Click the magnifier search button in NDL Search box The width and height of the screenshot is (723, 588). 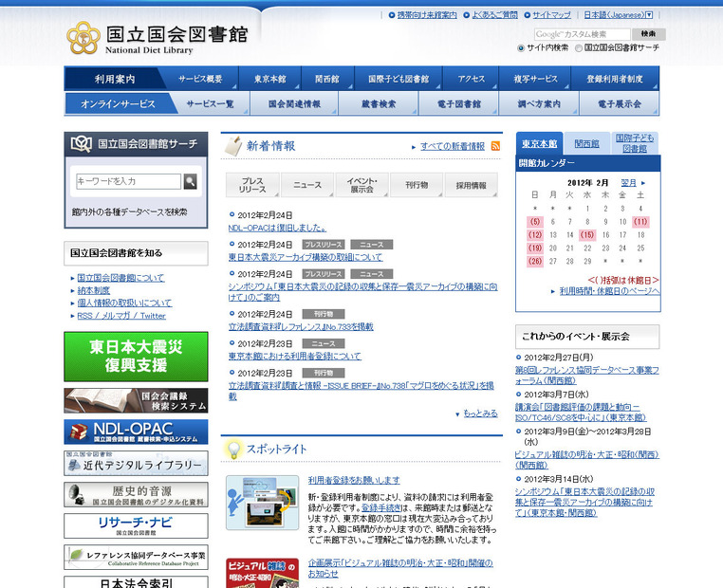coord(190,181)
